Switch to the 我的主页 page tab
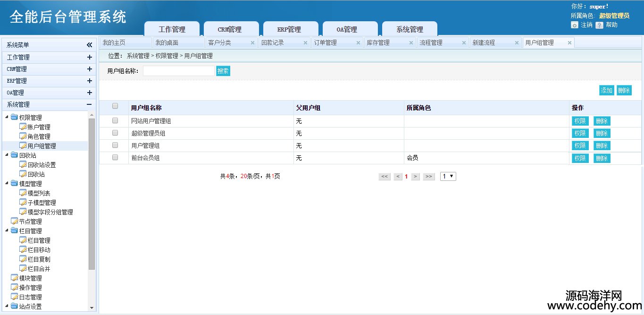The width and height of the screenshot is (644, 315). tap(126, 43)
